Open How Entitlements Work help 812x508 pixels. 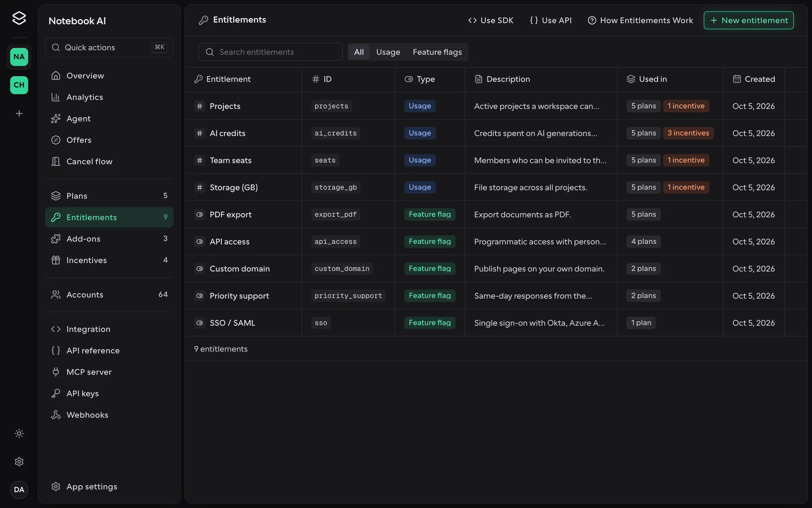pos(640,20)
